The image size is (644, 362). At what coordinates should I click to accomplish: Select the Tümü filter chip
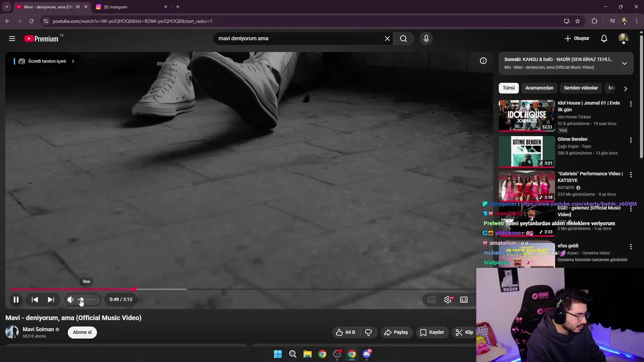pos(509,88)
